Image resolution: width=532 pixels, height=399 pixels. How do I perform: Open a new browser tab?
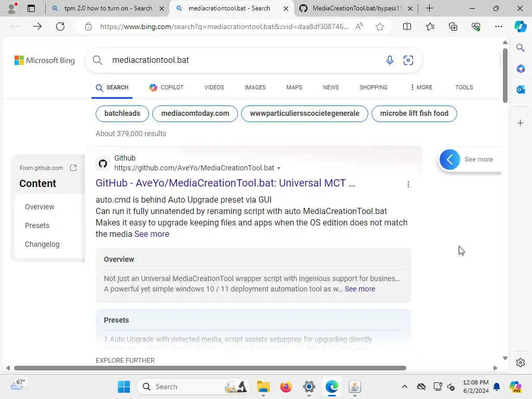[429, 8]
